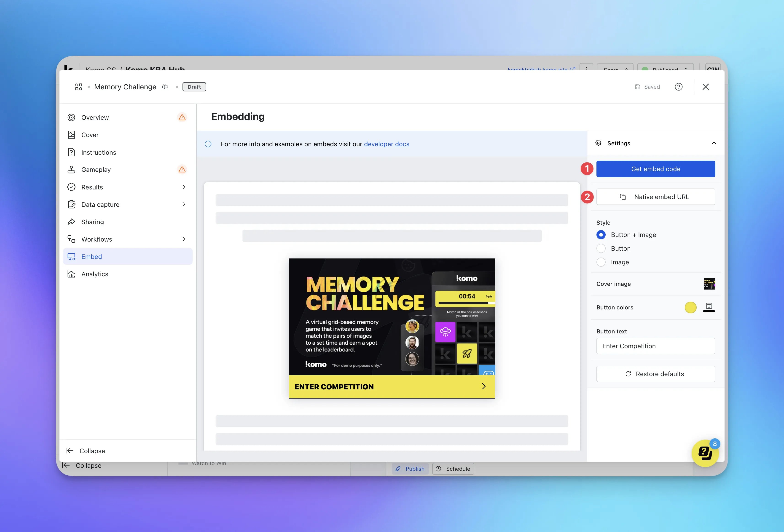Select Gameplay in the sidebar

pyautogui.click(x=128, y=170)
